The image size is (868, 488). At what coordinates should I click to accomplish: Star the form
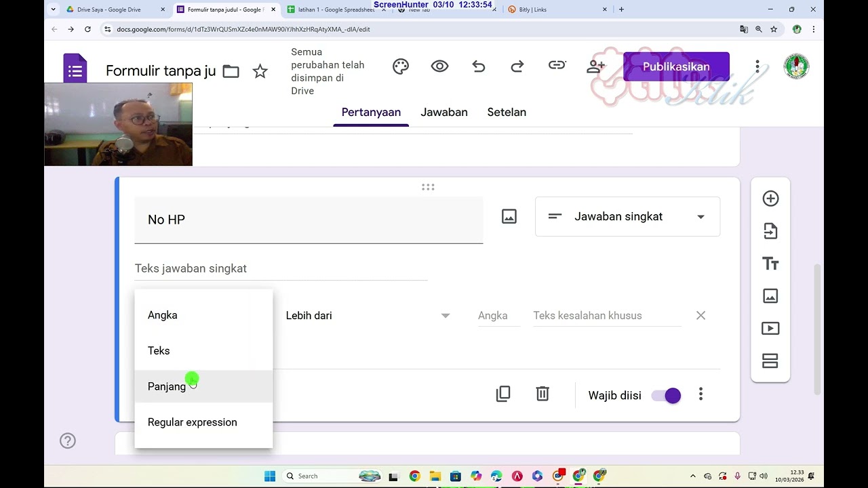pyautogui.click(x=260, y=71)
